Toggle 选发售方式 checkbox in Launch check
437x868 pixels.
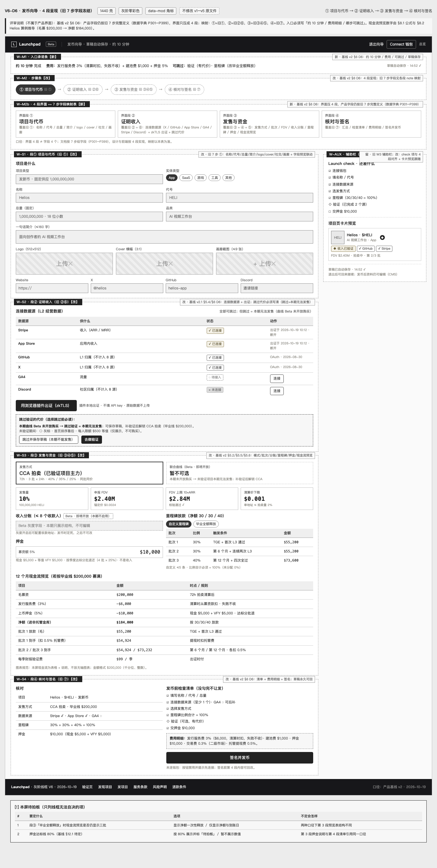[x=330, y=191]
